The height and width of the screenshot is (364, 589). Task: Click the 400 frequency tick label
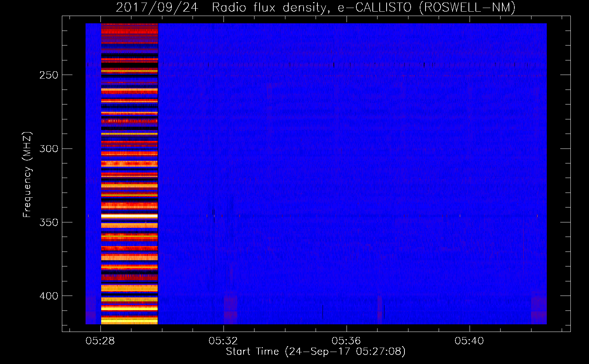pyautogui.click(x=49, y=296)
